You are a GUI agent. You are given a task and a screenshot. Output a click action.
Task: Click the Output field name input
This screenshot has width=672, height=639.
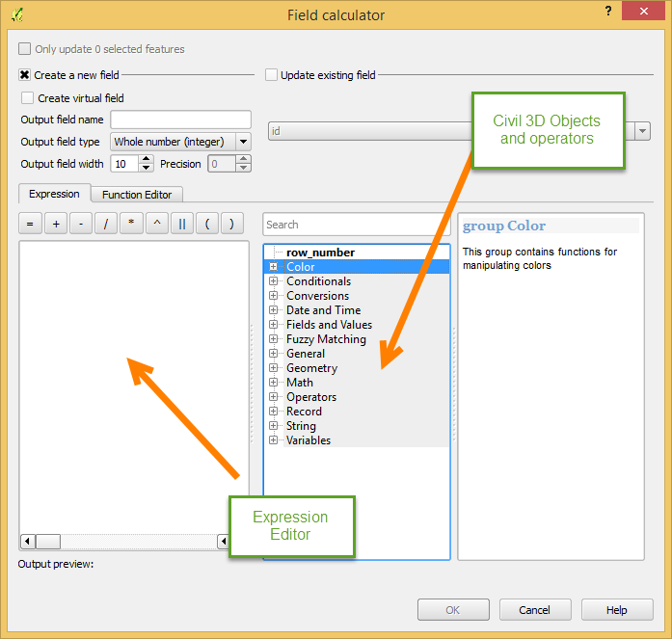pos(181,120)
